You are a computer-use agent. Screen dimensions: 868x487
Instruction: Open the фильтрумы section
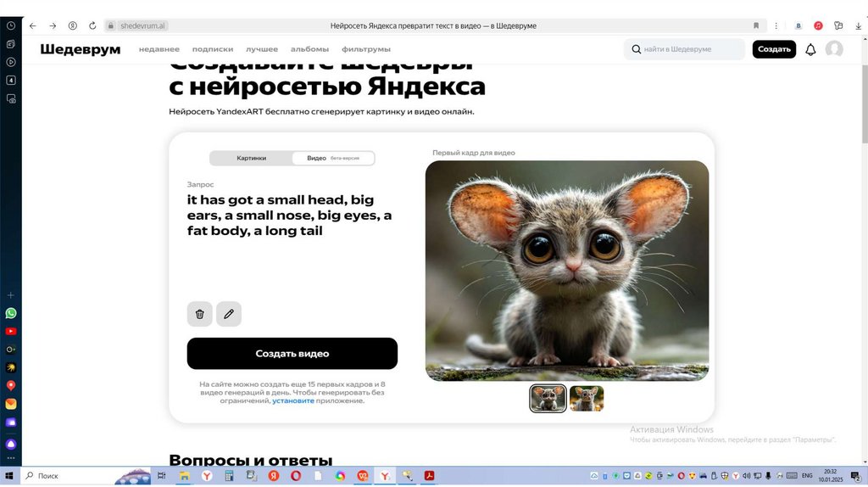(366, 49)
